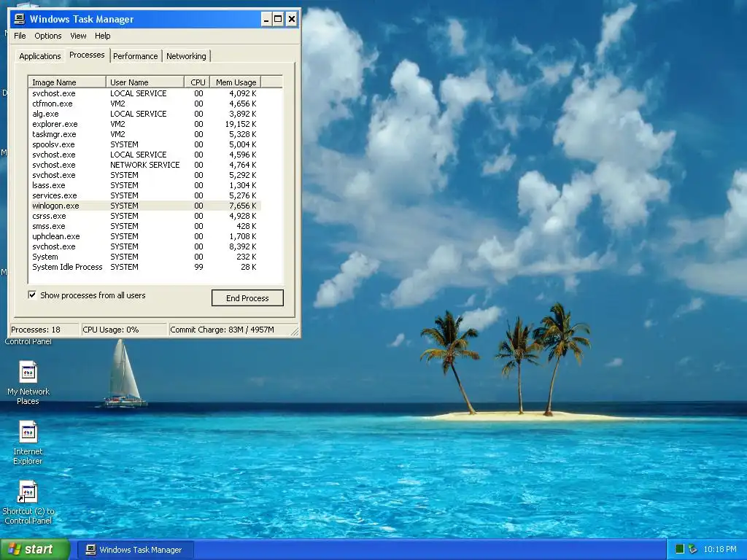Select the spoolsv.exe process row
Screen dimensions: 747x560
145,144
